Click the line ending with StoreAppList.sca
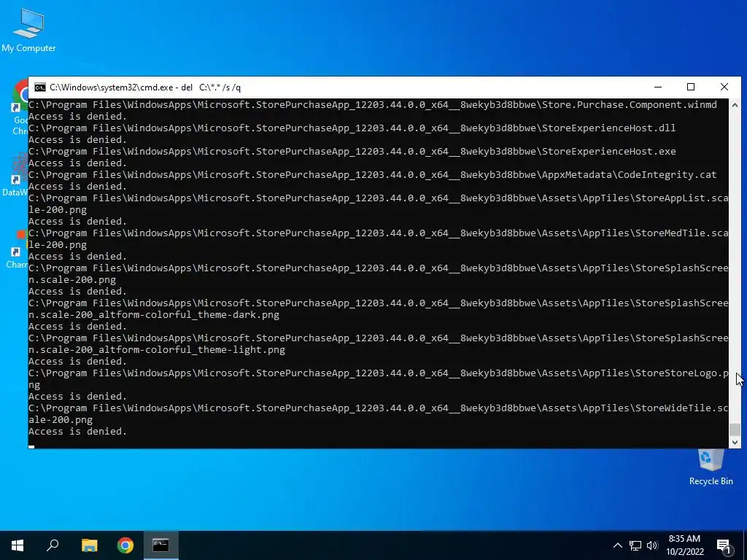747x560 pixels. pyautogui.click(x=379, y=198)
